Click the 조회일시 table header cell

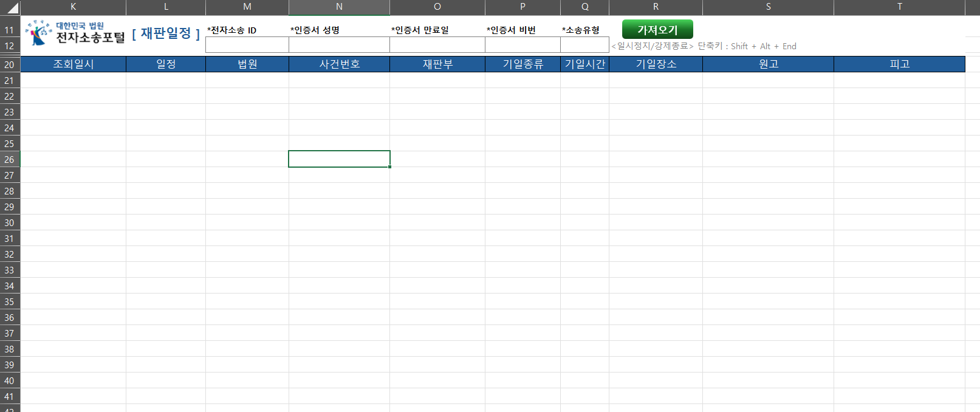tap(73, 64)
